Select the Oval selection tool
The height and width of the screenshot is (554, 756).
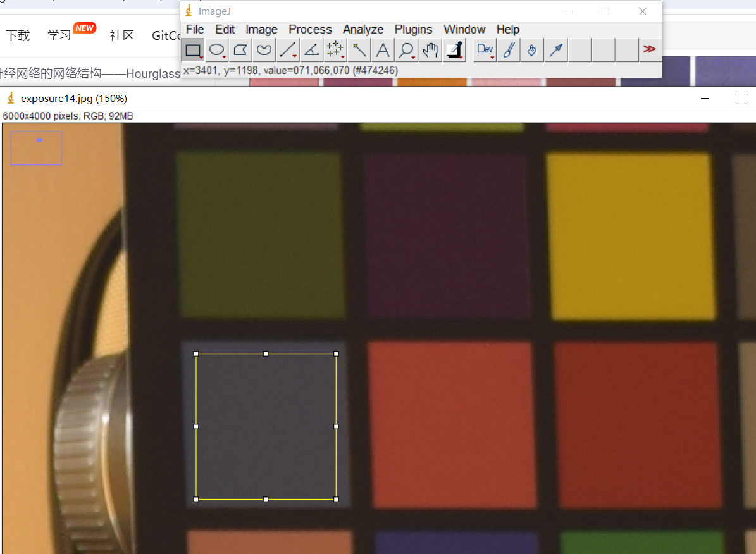point(217,50)
